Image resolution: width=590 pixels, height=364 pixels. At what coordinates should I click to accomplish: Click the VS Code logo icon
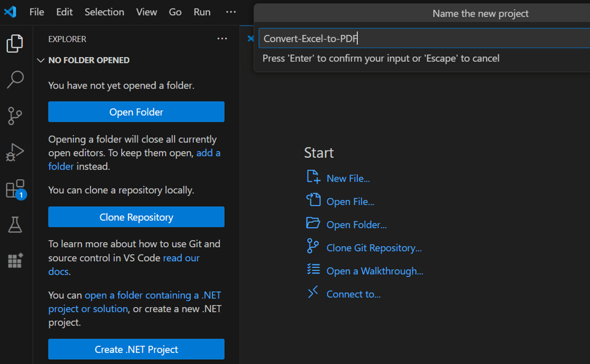click(10, 10)
